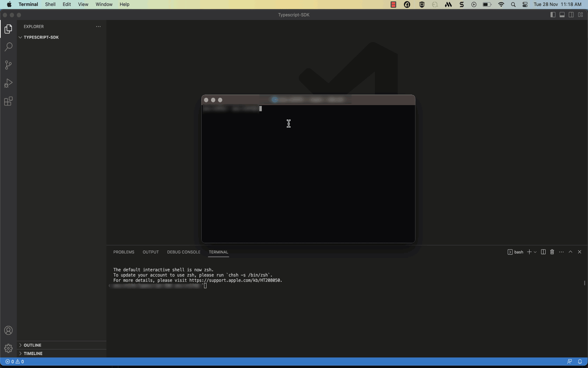Open Customize Layout button in title bar
The height and width of the screenshot is (368, 588).
(581, 15)
